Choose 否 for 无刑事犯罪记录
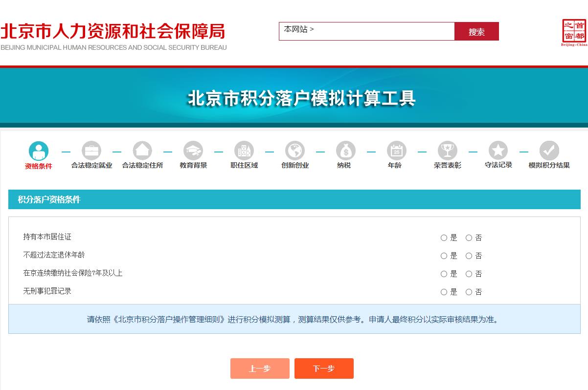This screenshot has height=390, width=588. 468,292
